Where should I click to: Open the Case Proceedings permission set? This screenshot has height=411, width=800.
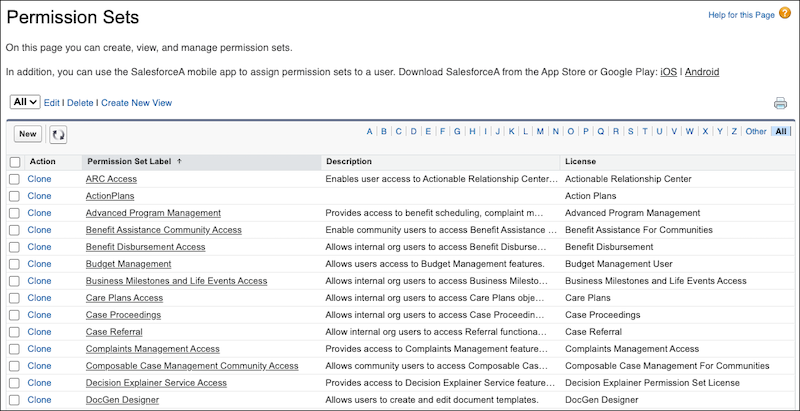pyautogui.click(x=123, y=315)
